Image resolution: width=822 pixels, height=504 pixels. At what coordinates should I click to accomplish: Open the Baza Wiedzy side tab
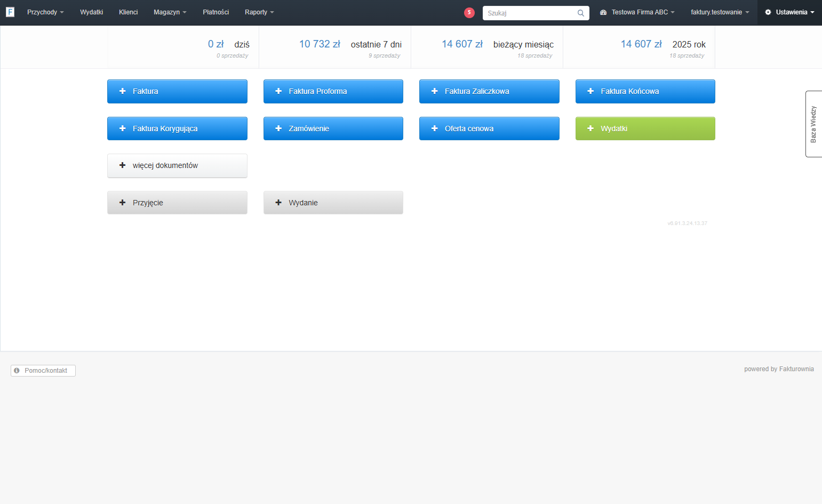tap(813, 124)
